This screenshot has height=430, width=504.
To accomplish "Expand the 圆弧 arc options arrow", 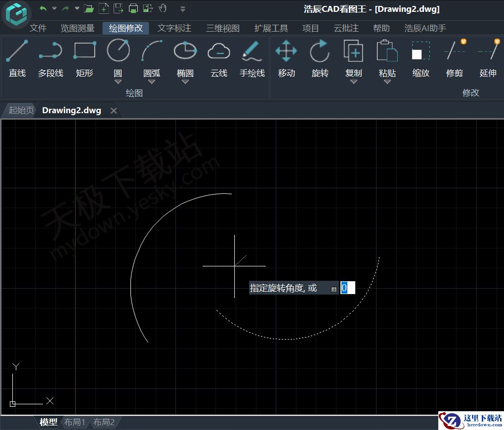I will pyautogui.click(x=151, y=82).
